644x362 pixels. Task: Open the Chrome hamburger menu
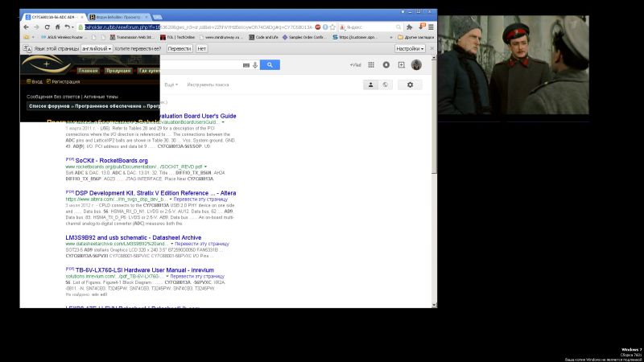coord(431,27)
